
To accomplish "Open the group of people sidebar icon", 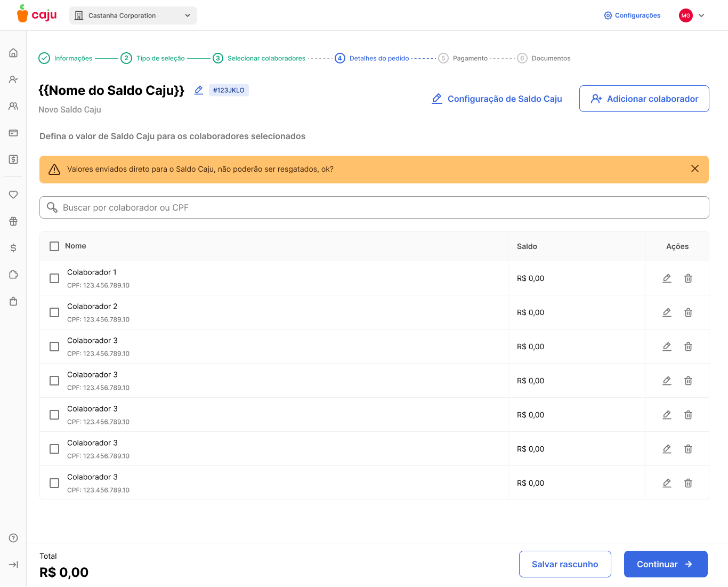I will [13, 106].
